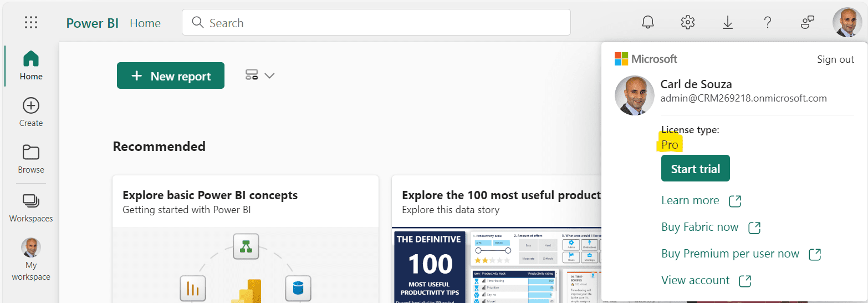Click the Power BI brand title
The width and height of the screenshot is (868, 303).
click(92, 23)
